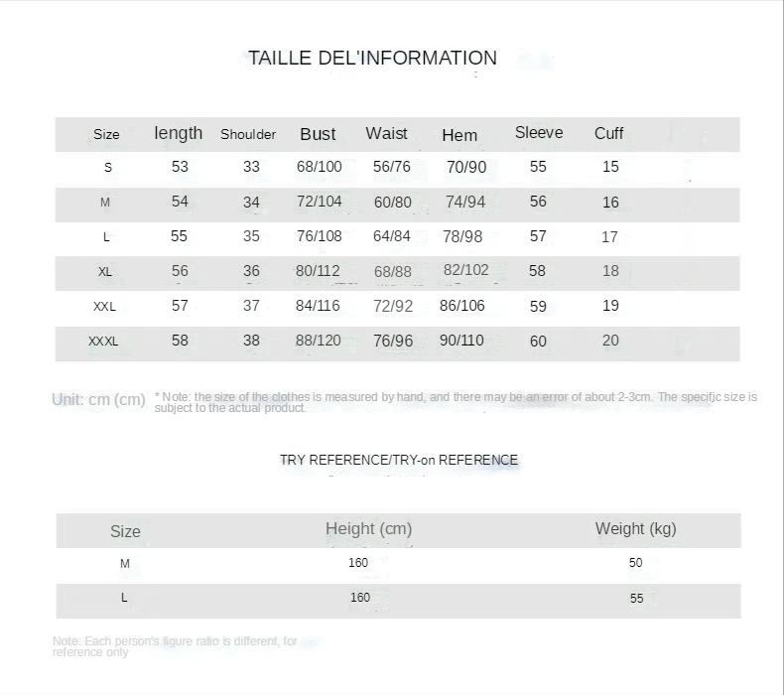784x695 pixels.
Task: Click the bust value 68/100
Action: (320, 167)
